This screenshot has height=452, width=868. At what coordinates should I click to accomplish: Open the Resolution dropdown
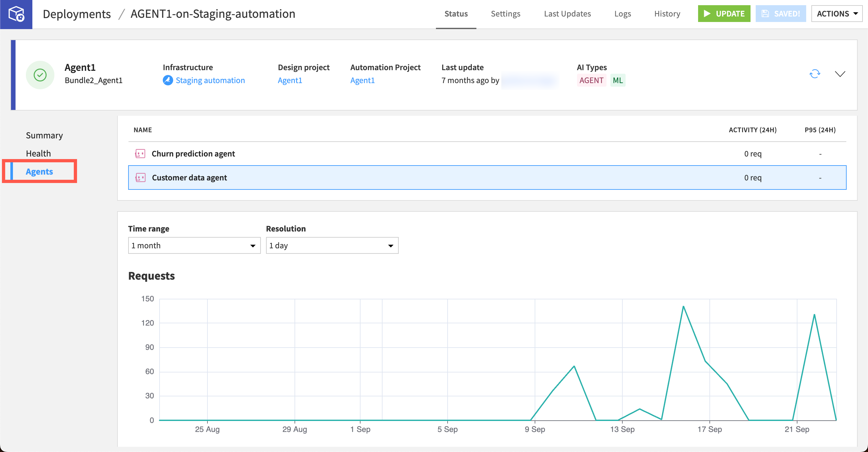click(x=332, y=245)
